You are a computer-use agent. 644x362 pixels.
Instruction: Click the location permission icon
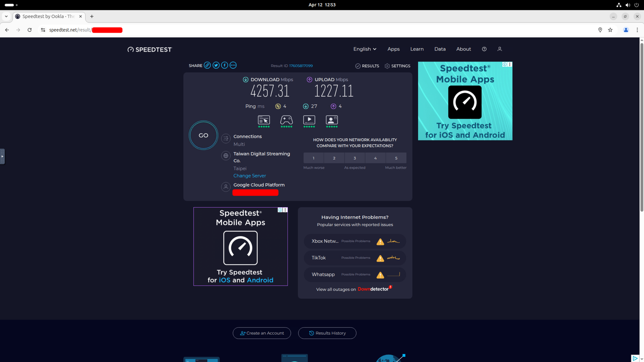point(600,30)
